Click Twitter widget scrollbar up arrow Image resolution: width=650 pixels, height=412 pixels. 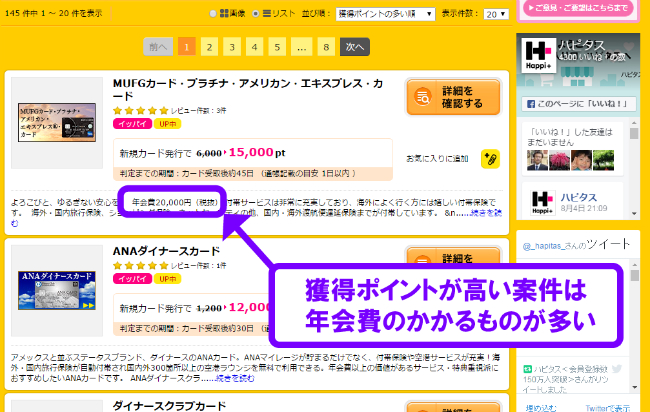635,264
